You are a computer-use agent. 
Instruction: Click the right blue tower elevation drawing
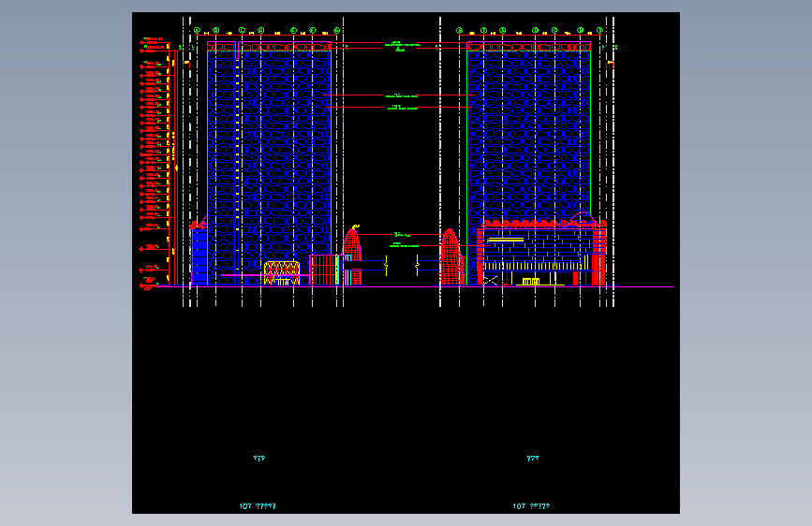click(529, 164)
